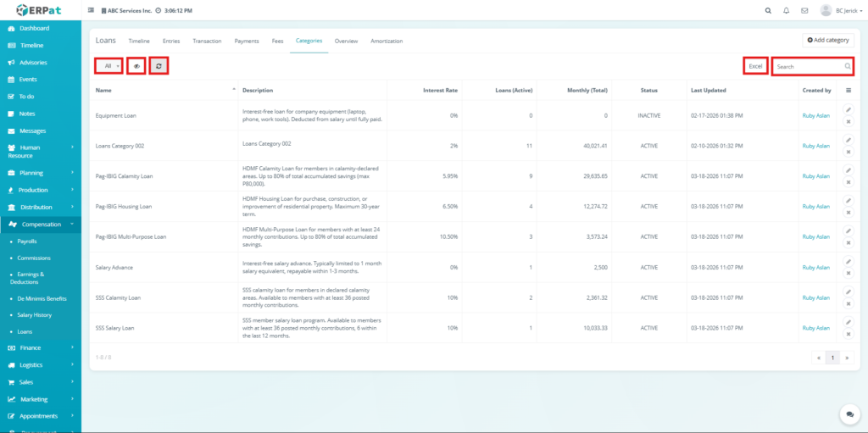This screenshot has height=433, width=868.
Task: Toggle column visibility menu in table header
Action: 849,90
